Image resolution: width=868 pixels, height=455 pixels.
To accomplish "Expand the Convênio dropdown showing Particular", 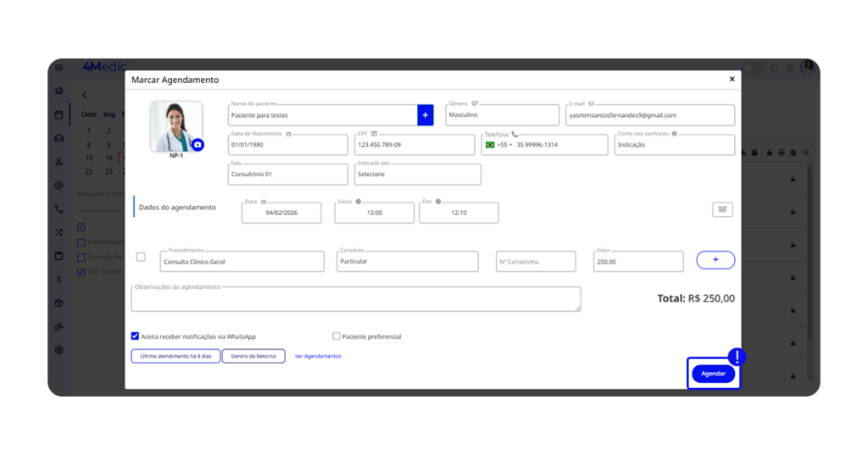I will pyautogui.click(x=406, y=262).
